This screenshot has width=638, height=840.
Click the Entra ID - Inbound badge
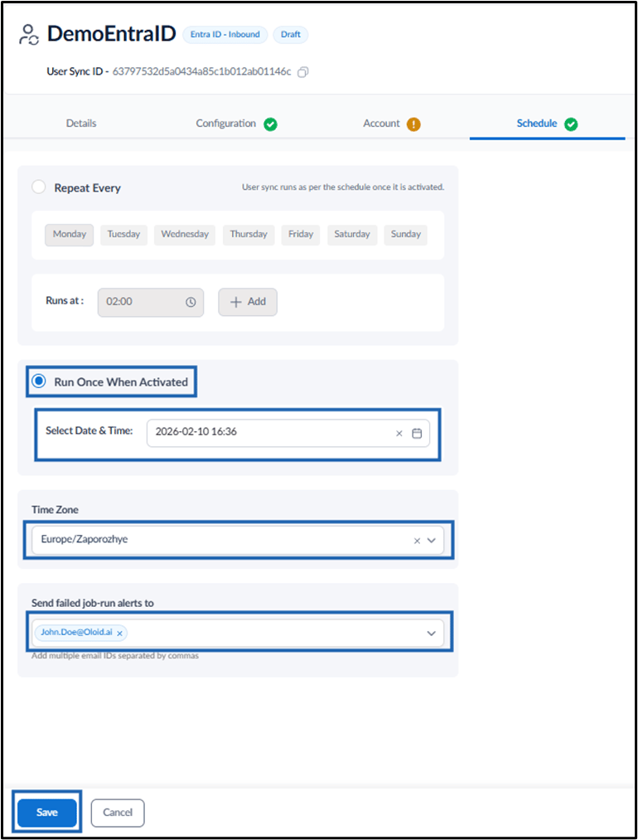[225, 34]
